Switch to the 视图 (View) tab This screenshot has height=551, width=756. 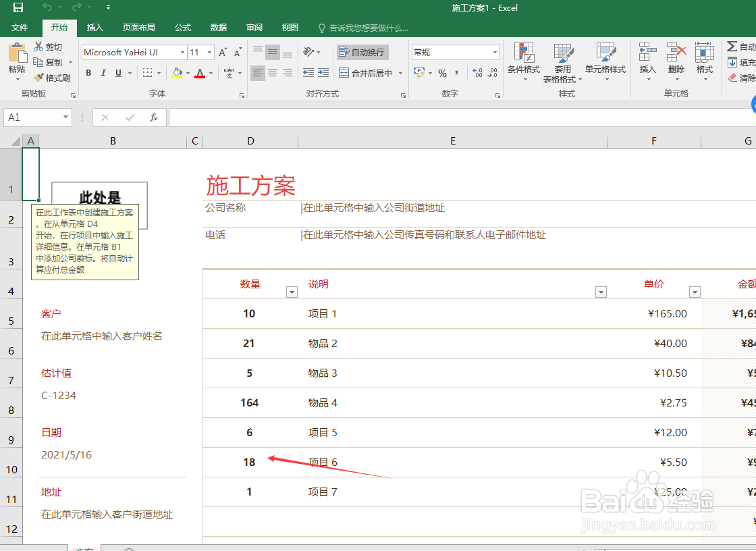pyautogui.click(x=290, y=28)
